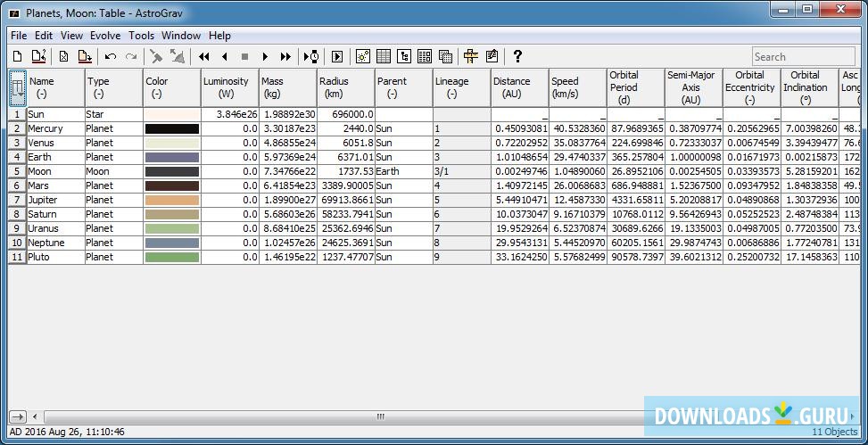This screenshot has width=868, height=445.
Task: Click the save file icon with down arrow
Action: (84, 56)
